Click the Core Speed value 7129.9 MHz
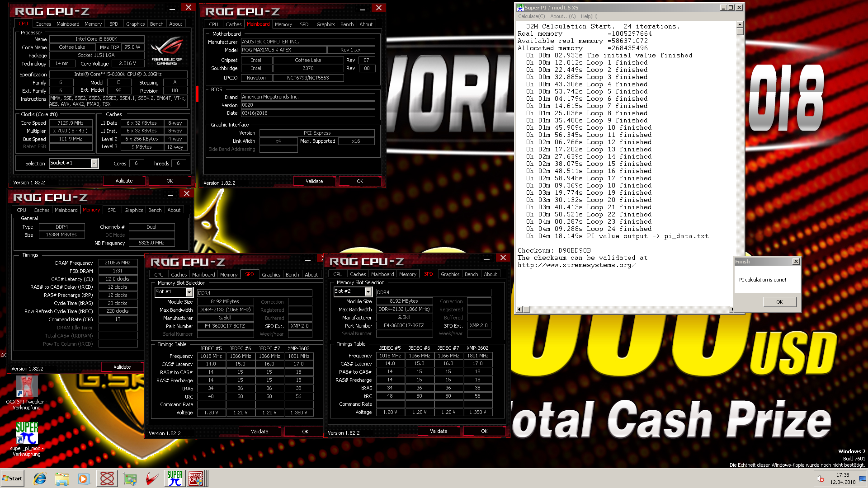 (x=71, y=123)
